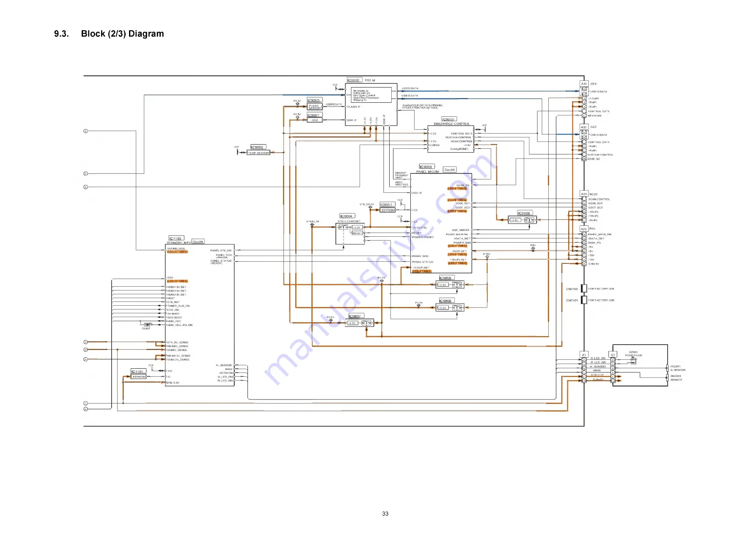Viewport: 756px width, 534px height.
Task: Click the A32 connector label
Action: pyautogui.click(x=584, y=127)
